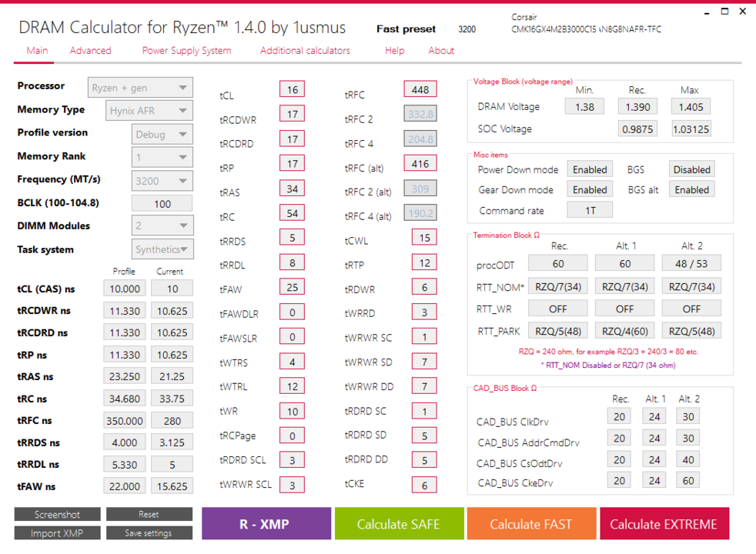Viewport: 756px width, 554px height.
Task: Click the R - XMP button
Action: tap(266, 524)
